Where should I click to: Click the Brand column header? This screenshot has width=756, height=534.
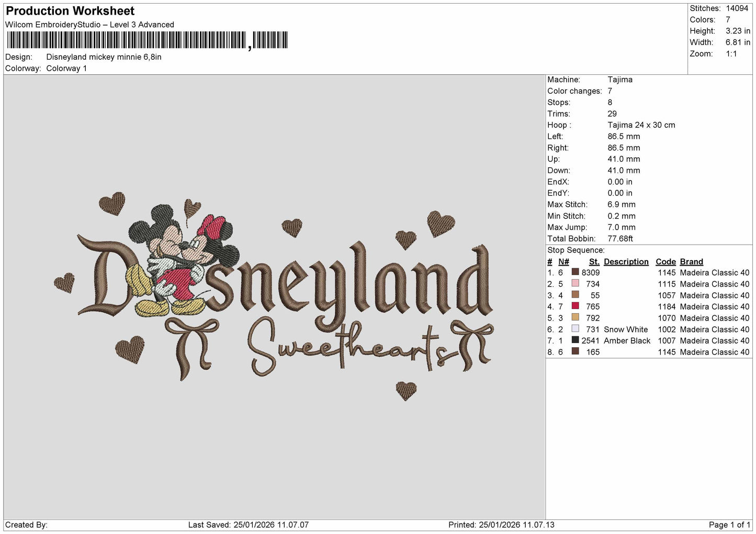point(692,262)
